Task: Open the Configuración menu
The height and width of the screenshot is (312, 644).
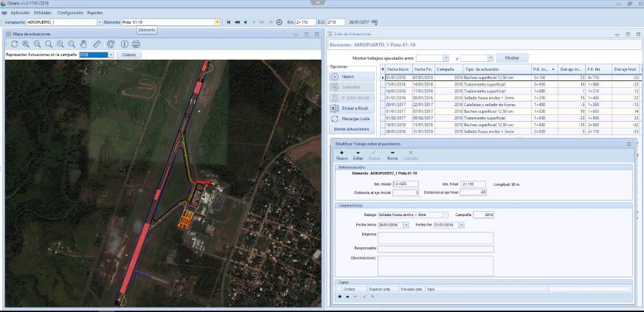Action: point(70,13)
